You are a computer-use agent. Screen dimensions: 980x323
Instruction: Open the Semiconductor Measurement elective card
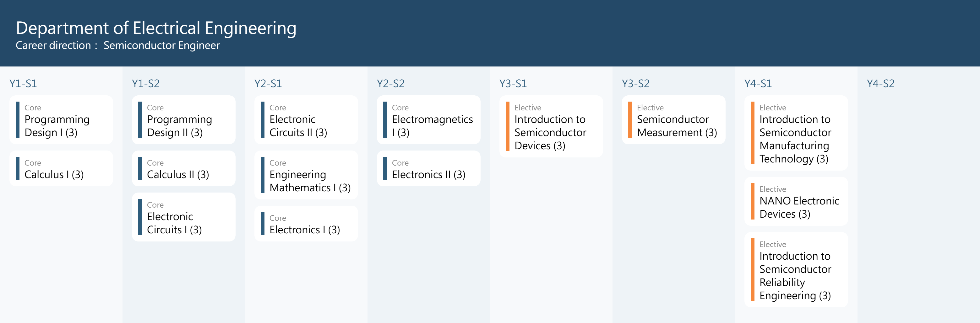click(x=673, y=120)
